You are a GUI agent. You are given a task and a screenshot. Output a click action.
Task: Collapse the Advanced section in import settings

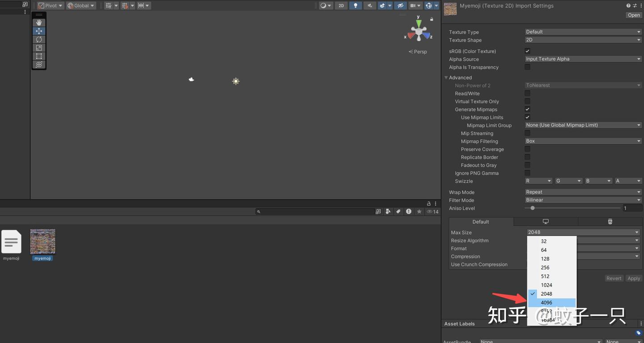[446, 77]
